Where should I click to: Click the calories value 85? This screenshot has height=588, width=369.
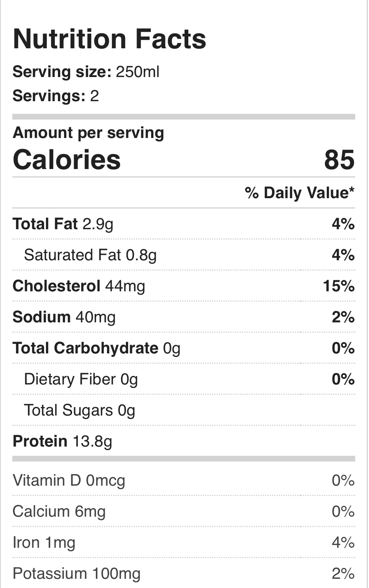339,160
